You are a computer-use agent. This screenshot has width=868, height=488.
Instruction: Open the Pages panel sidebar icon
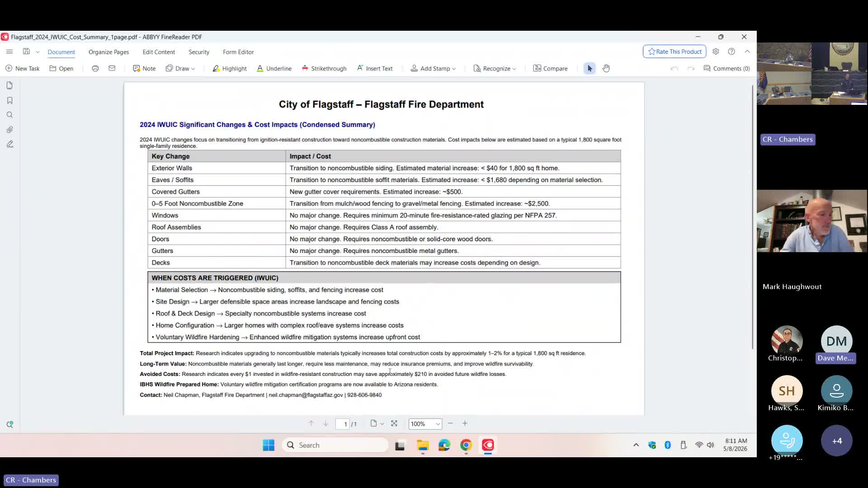click(9, 85)
